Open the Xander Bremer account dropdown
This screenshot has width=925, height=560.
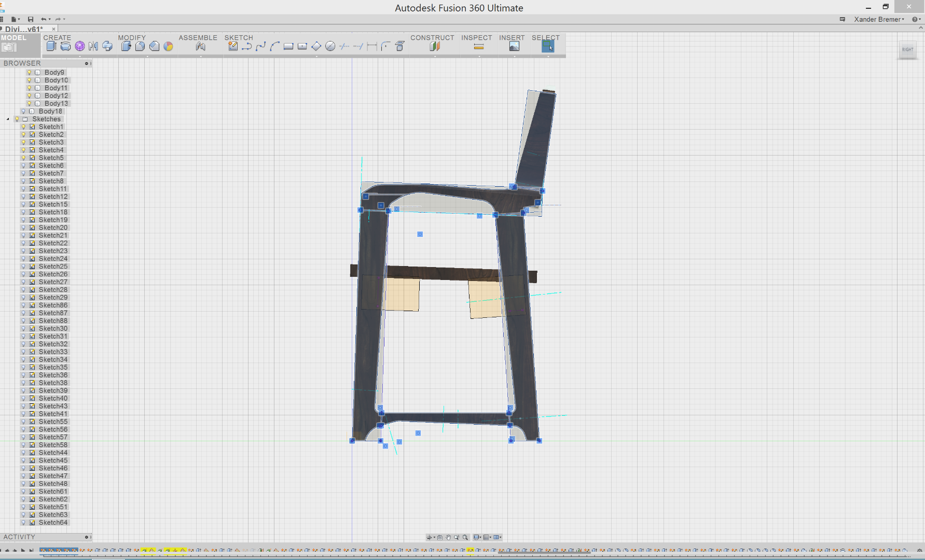point(879,19)
